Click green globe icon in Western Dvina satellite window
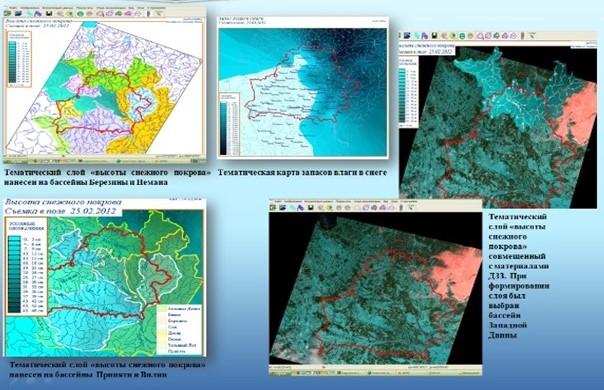This screenshot has height=390, width=604. (x=462, y=35)
